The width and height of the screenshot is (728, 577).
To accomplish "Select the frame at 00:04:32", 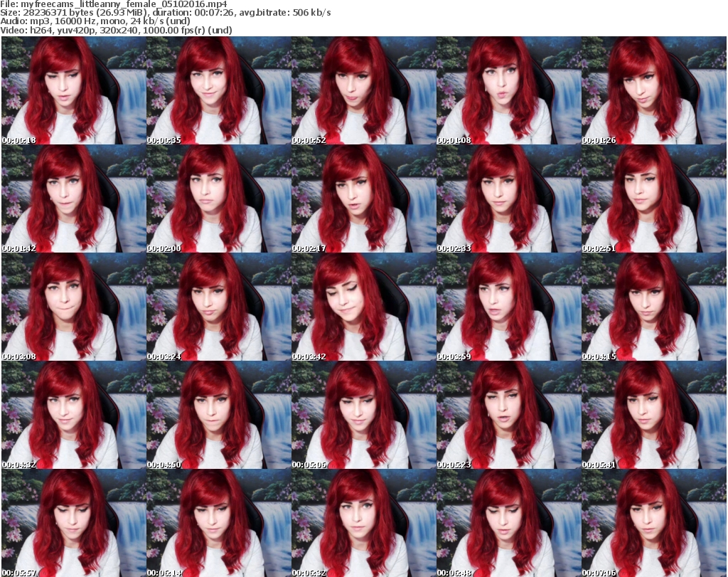I will [x=74, y=415].
